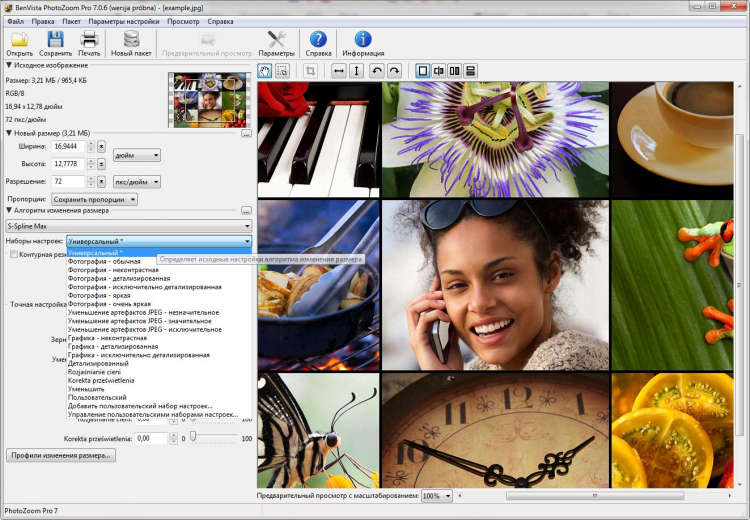Click the Korekta prześwietlenia value field

point(151,438)
